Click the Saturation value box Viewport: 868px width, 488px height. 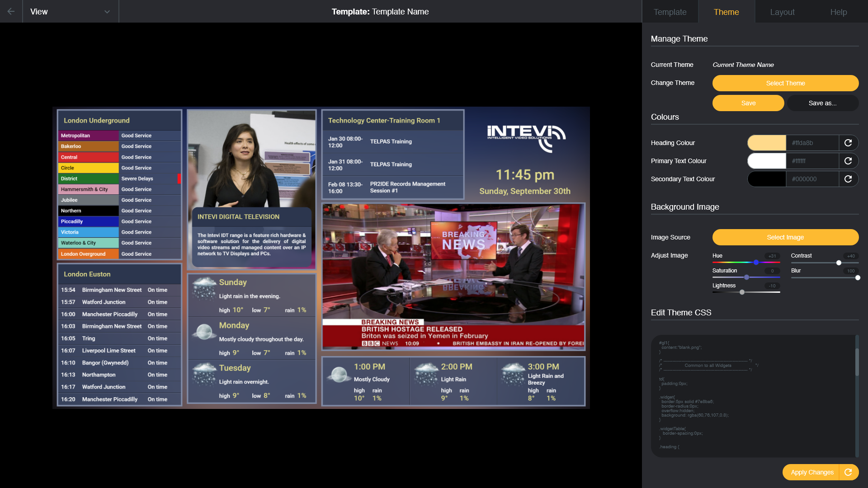772,271
